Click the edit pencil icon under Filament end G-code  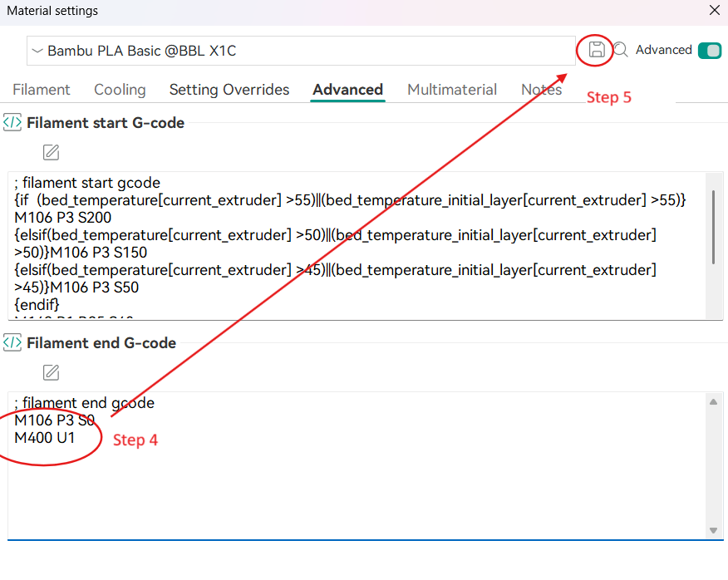[52, 371]
